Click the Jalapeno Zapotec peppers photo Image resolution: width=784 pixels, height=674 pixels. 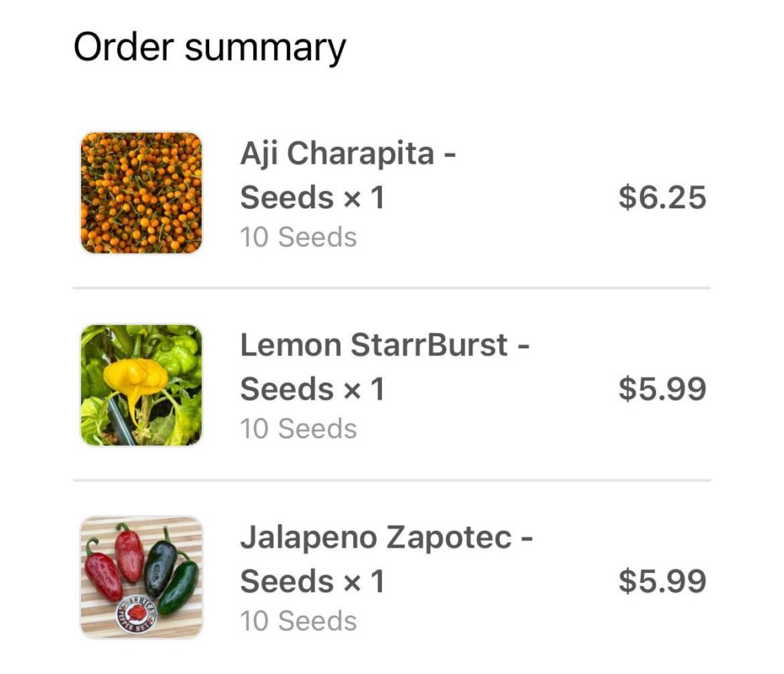[142, 575]
